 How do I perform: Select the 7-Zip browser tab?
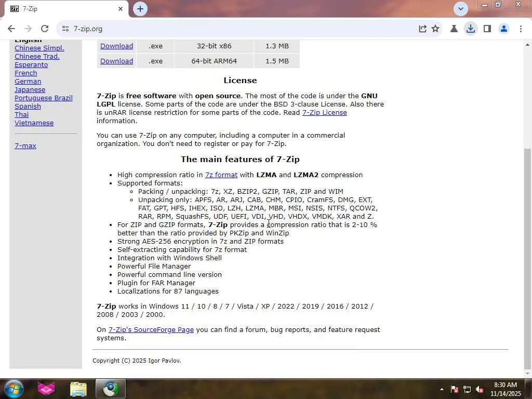coord(66,9)
